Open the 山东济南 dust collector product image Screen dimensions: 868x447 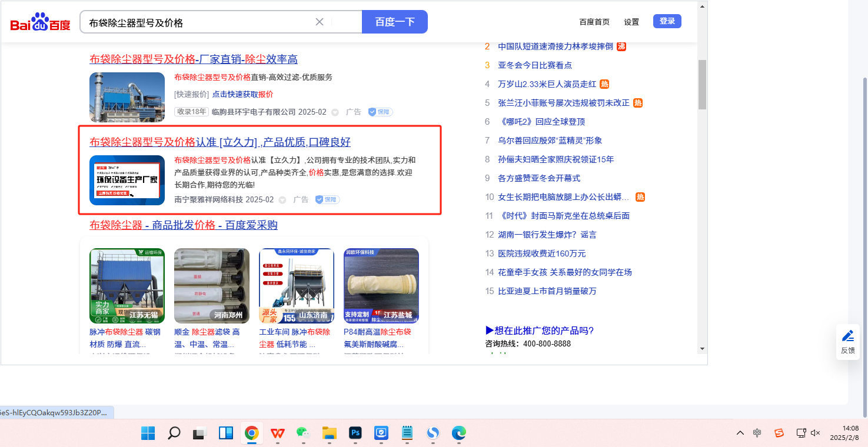(297, 286)
